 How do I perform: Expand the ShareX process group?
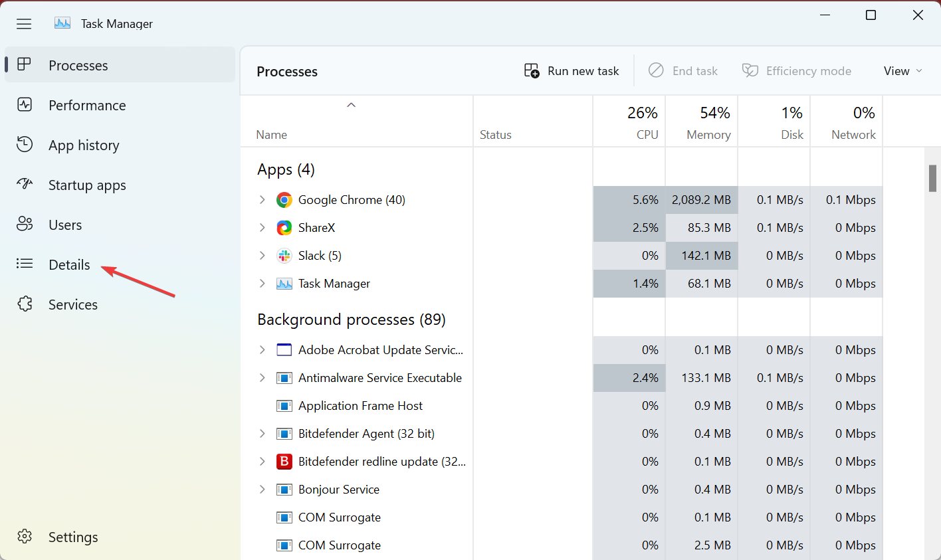pos(262,228)
